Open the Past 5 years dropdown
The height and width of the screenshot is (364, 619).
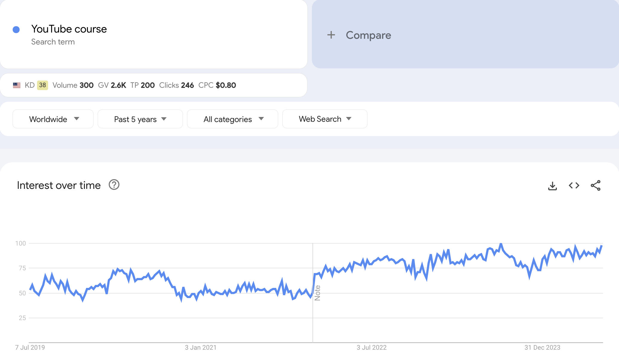click(140, 119)
